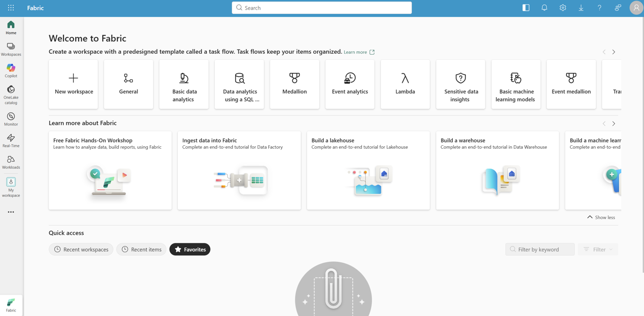The height and width of the screenshot is (316, 644).
Task: Click the download arrow icon in the header
Action: pyautogui.click(x=581, y=8)
